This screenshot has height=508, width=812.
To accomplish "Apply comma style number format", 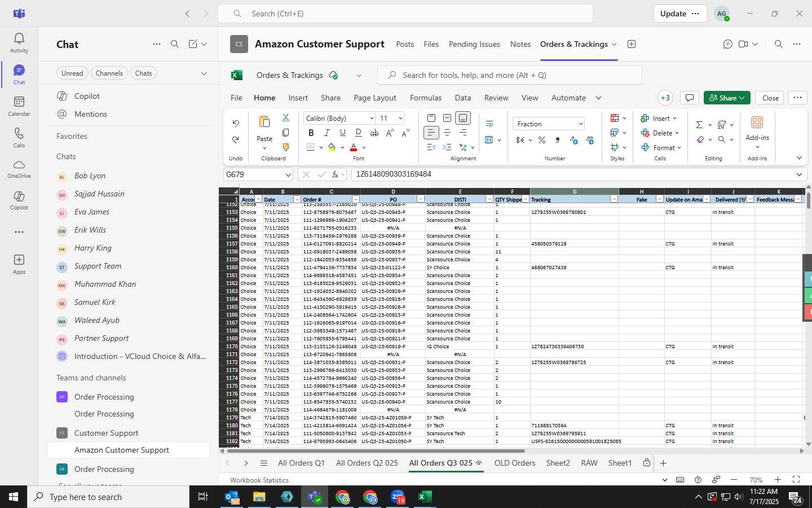I will (x=558, y=140).
